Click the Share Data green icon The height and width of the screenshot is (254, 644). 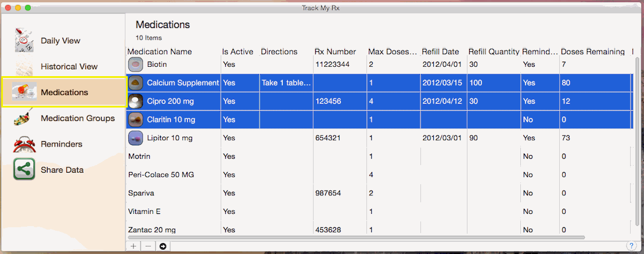point(24,170)
